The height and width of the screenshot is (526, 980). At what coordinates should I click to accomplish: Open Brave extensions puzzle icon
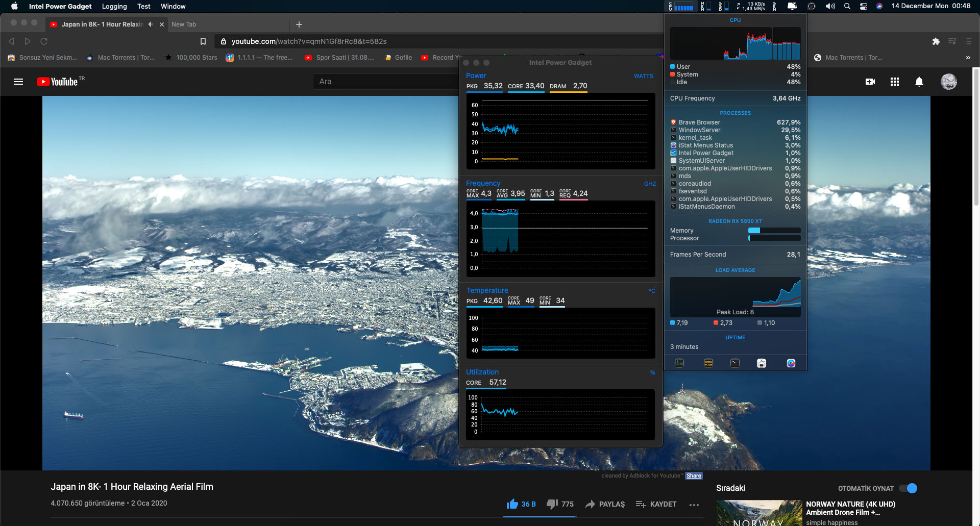(x=936, y=41)
